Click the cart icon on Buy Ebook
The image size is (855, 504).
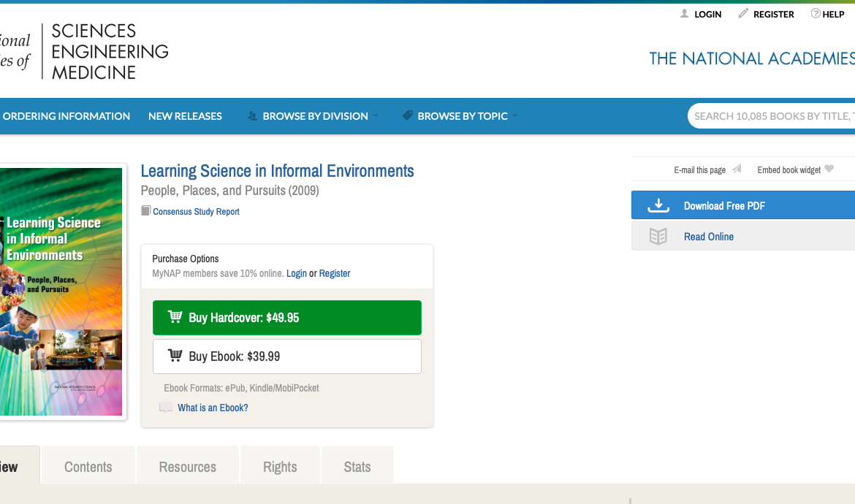pyautogui.click(x=175, y=355)
